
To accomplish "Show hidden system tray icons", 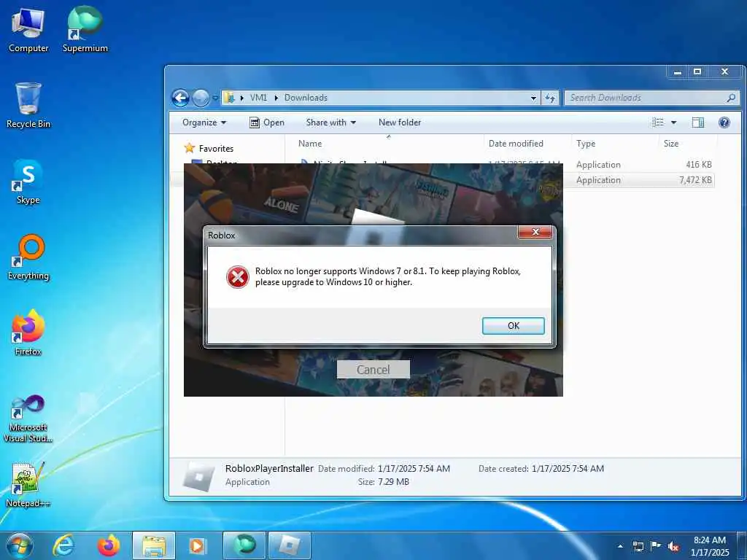I will (x=620, y=546).
